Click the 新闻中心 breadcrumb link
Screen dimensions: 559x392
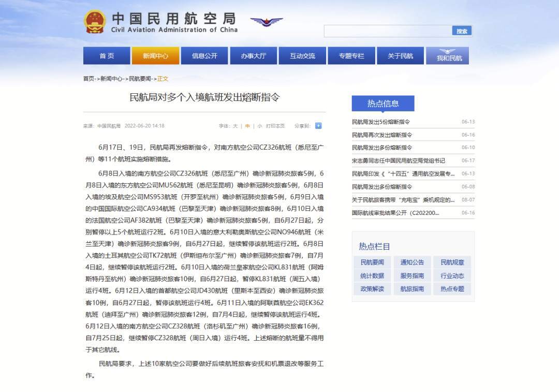click(x=111, y=79)
